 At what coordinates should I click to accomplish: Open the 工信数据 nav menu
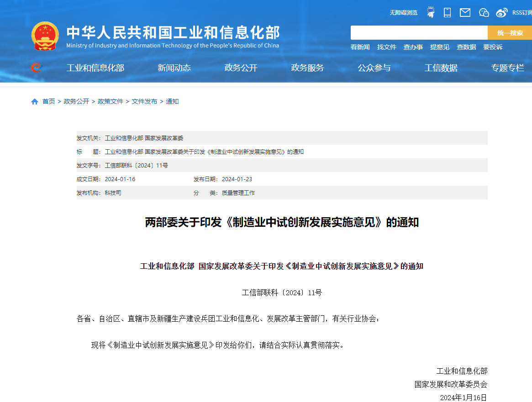441,68
